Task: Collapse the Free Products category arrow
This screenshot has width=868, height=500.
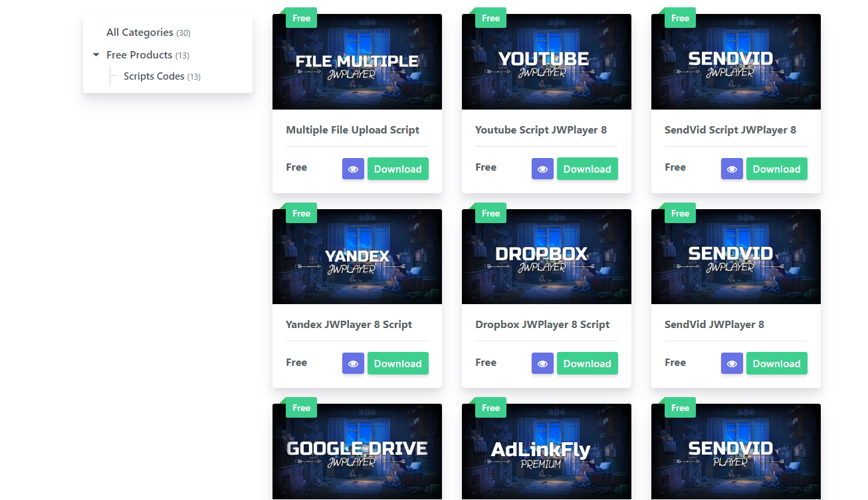Action: (96, 55)
